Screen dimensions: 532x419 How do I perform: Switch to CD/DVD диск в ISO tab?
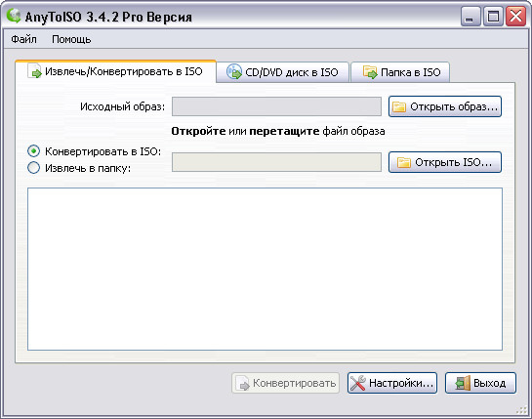coord(283,72)
